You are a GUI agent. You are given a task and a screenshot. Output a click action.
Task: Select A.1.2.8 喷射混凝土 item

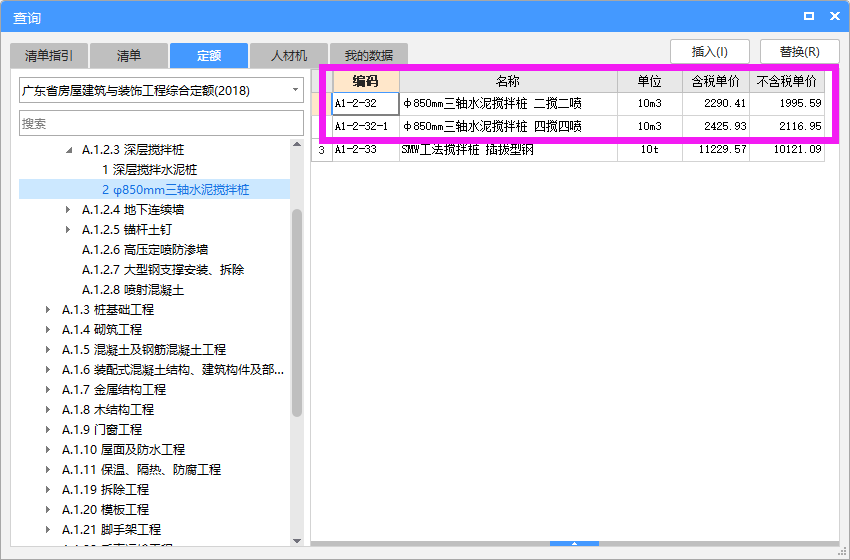pos(133,290)
